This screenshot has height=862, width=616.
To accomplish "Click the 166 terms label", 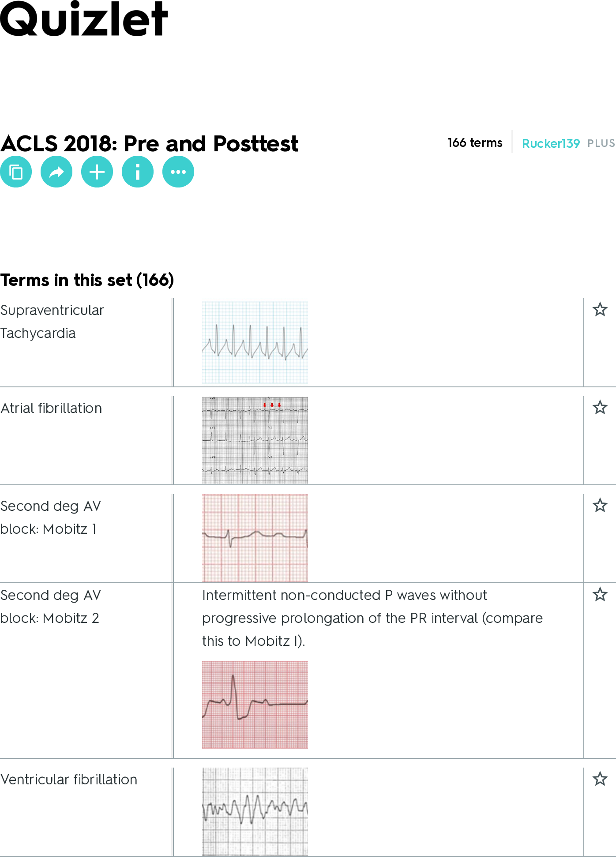I will pos(475,142).
